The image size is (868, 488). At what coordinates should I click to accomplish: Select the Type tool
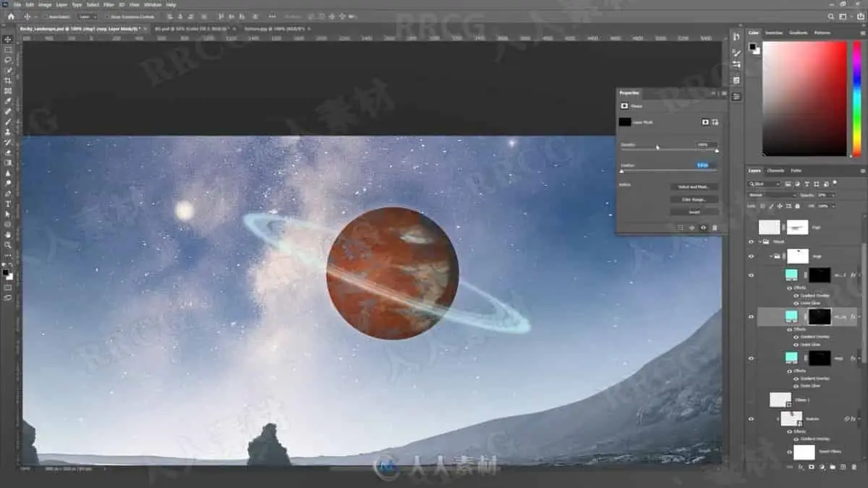coord(9,204)
